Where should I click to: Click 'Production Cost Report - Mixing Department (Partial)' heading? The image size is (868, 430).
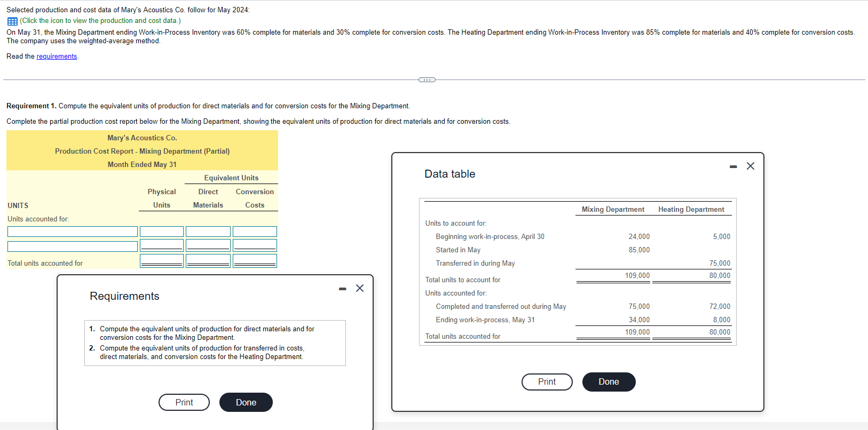pyautogui.click(x=142, y=152)
